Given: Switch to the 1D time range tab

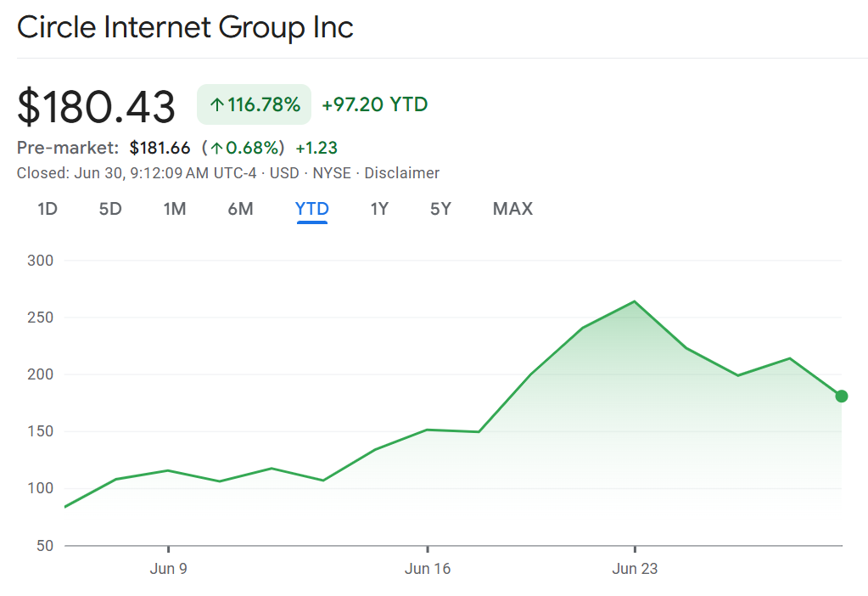Looking at the screenshot, I should pyautogui.click(x=48, y=209).
